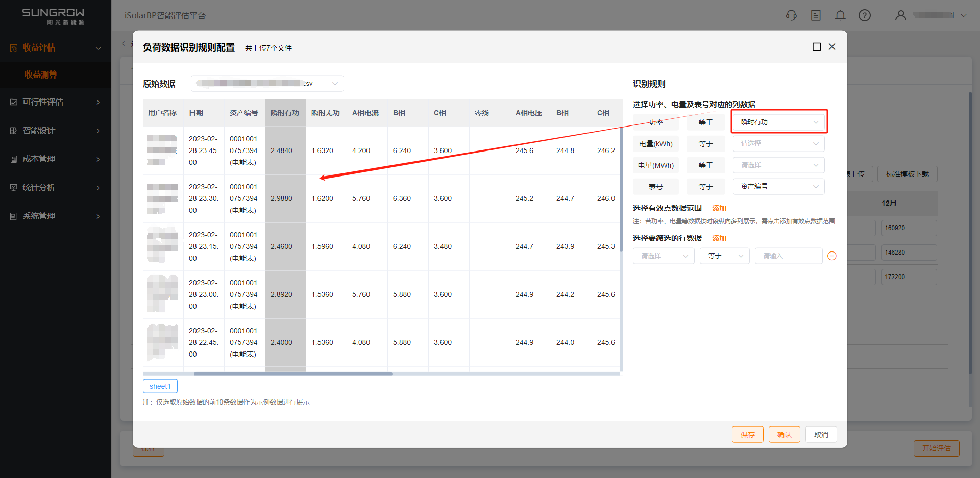980x478 pixels.
Task: Expand the 可行性评估 sidebar menu
Action: click(55, 102)
